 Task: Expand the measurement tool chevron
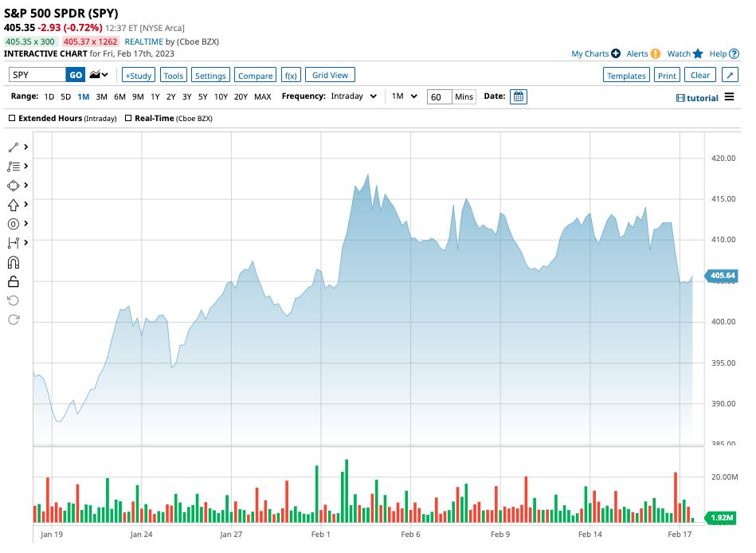point(26,242)
